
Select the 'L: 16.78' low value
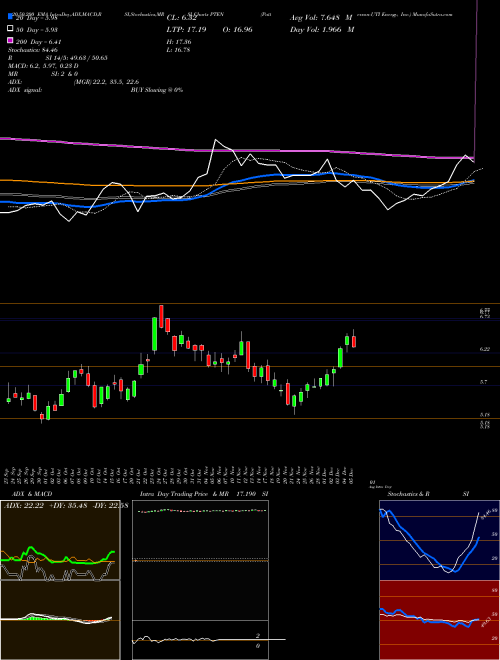point(179,50)
